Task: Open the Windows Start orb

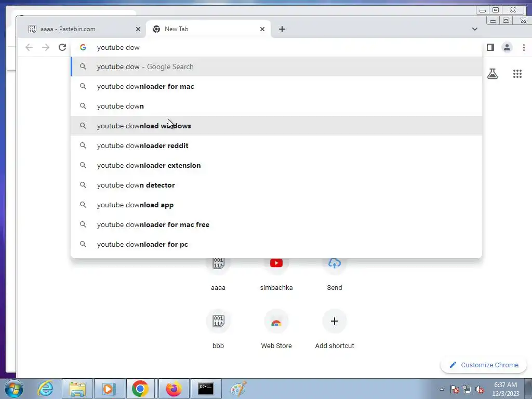Action: click(14, 389)
